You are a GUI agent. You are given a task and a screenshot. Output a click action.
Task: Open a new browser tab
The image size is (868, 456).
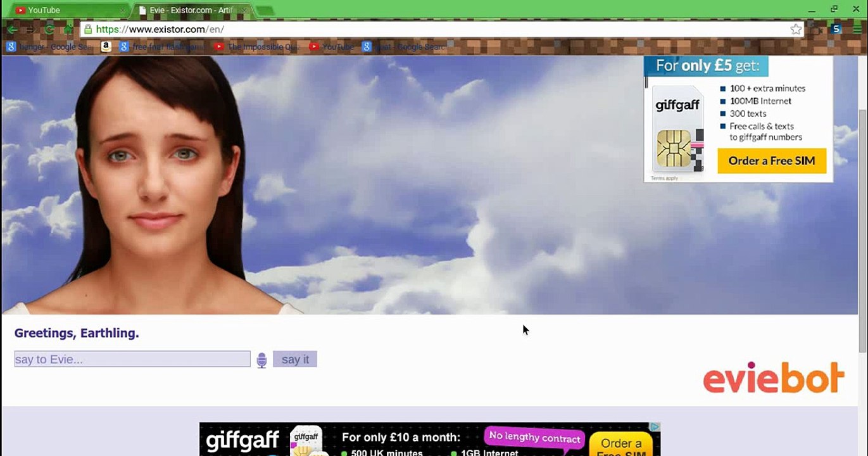(265, 11)
